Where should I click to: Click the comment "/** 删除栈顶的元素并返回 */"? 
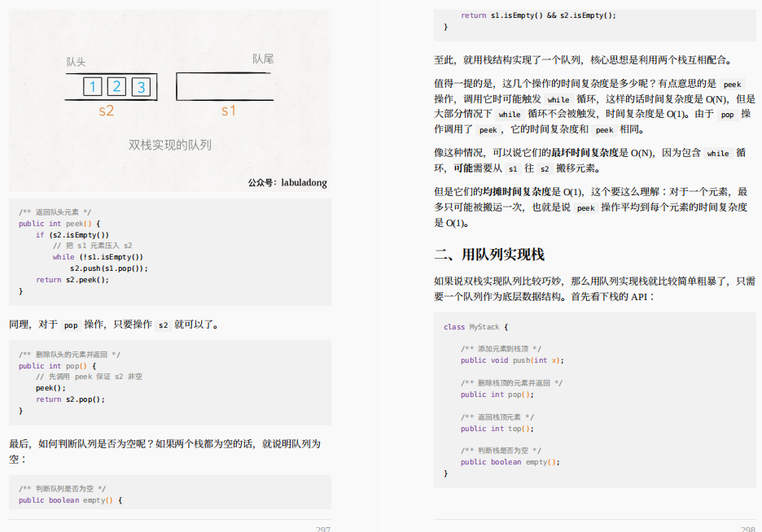point(512,383)
